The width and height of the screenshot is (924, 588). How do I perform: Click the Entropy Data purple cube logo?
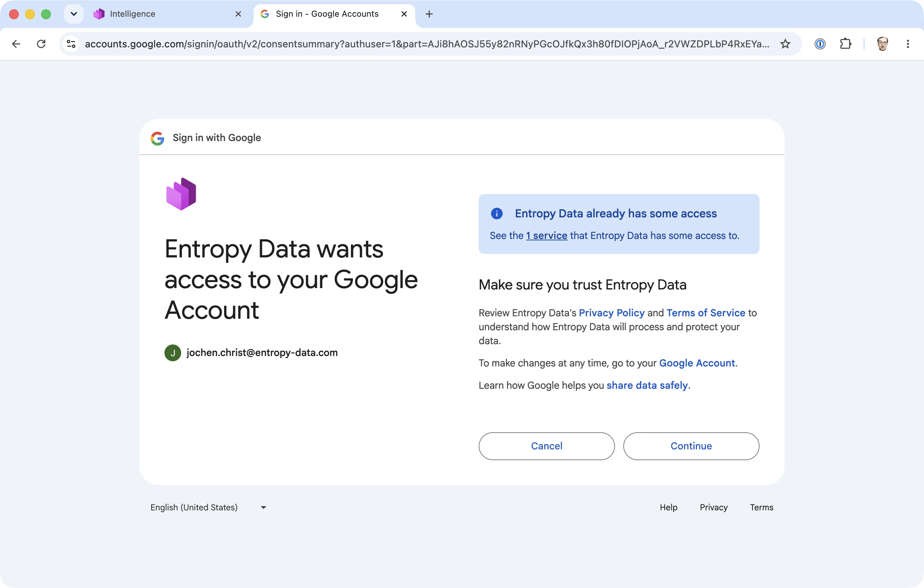coord(181,194)
